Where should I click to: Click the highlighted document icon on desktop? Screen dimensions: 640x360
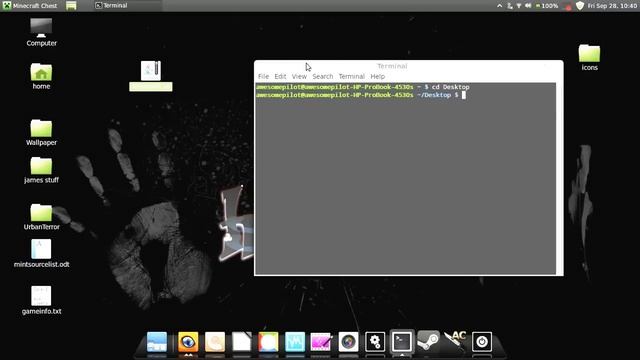(151, 76)
